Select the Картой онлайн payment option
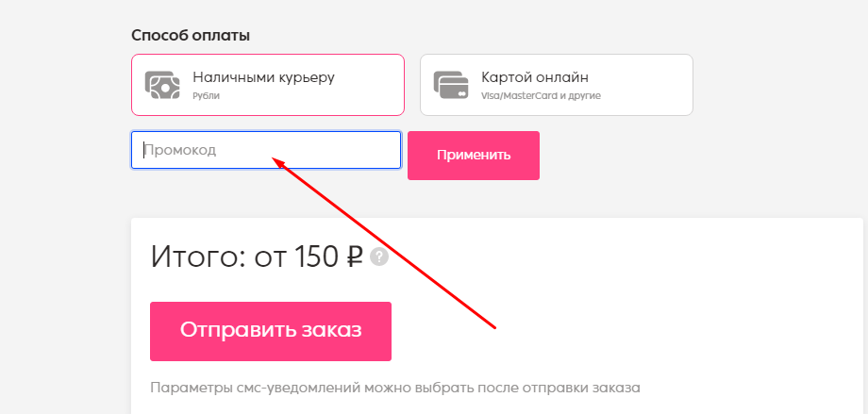The height and width of the screenshot is (414, 868). (x=557, y=85)
